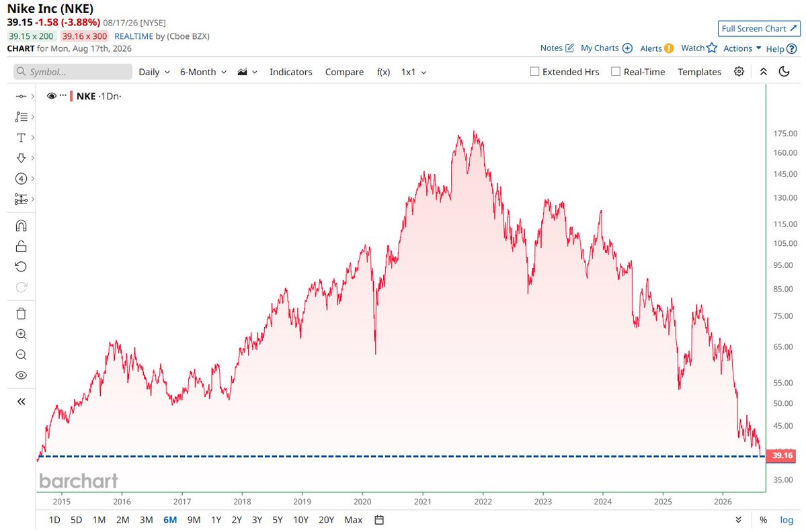Zoom out with the magnifier minus

[x=21, y=355]
